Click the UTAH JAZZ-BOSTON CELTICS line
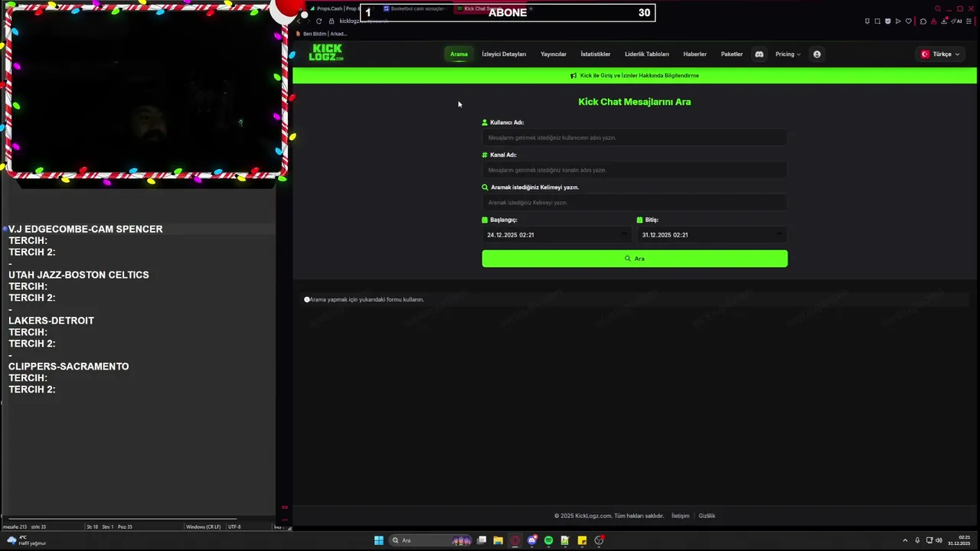Screen dimensions: 980x551 79,275
